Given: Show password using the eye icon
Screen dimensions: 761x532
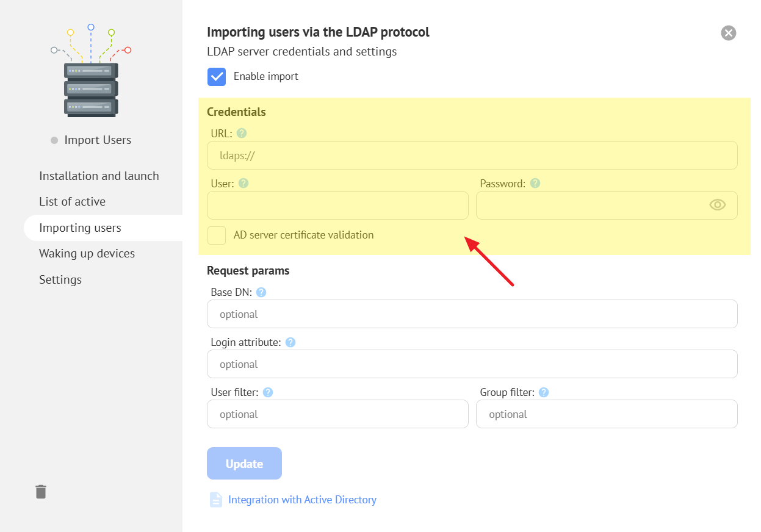Looking at the screenshot, I should 718,205.
